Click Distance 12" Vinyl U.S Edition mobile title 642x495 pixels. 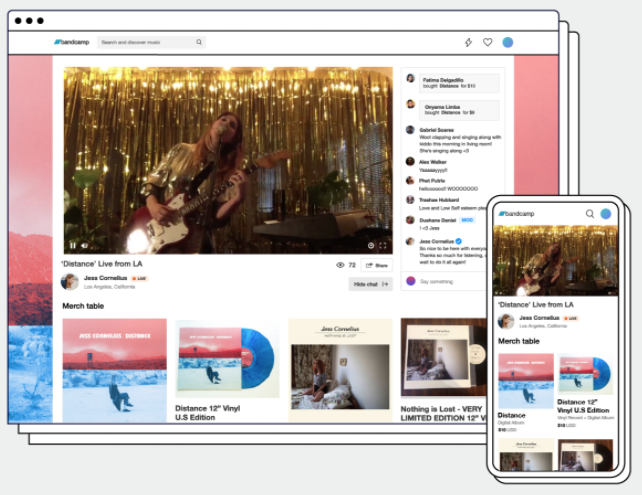tap(583, 406)
